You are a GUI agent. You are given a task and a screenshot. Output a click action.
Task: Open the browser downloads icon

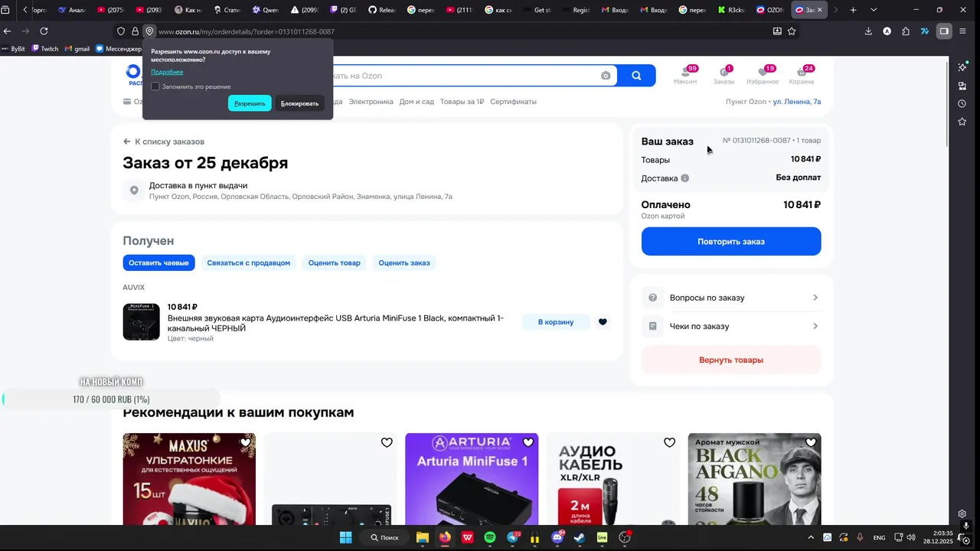pyautogui.click(x=868, y=31)
